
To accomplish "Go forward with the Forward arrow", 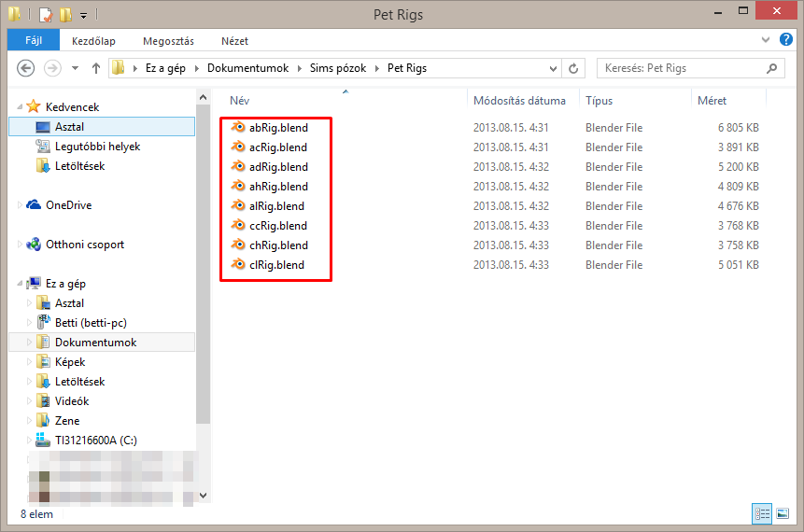I will click(x=52, y=68).
